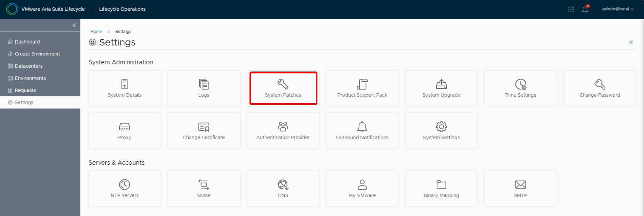Open the Authentication Provider tile

click(x=283, y=131)
